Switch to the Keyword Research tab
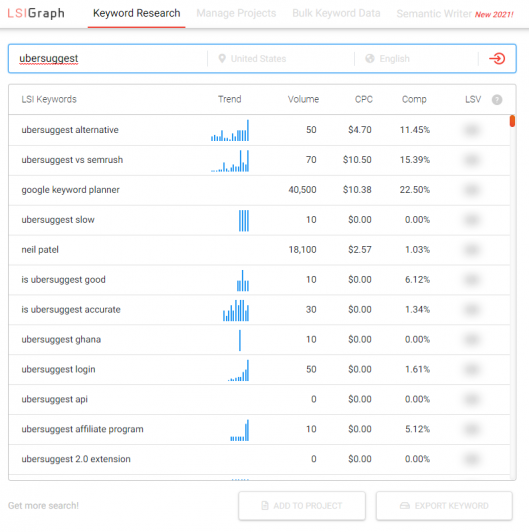Screen dimensions: 529x532 [136, 13]
